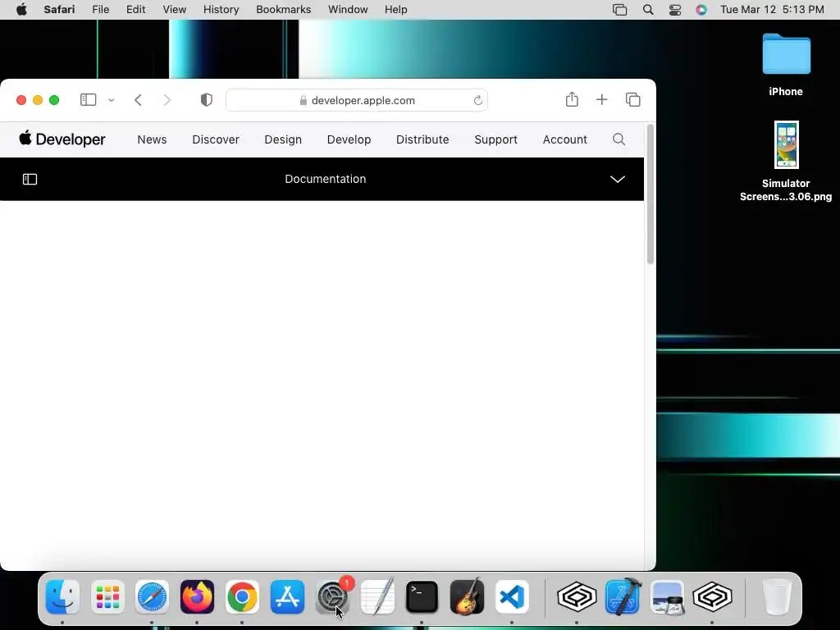The height and width of the screenshot is (630, 840).
Task: Reload the page with the refresh icon
Action: (478, 100)
